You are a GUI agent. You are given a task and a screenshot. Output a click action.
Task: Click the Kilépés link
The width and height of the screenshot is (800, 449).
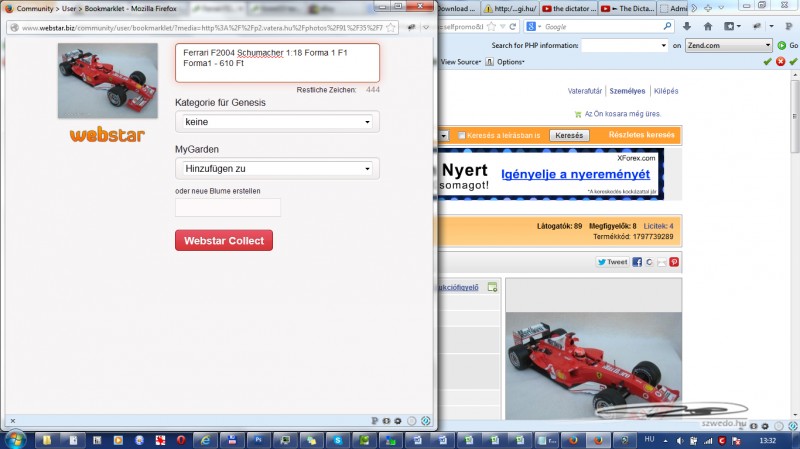pyautogui.click(x=666, y=91)
